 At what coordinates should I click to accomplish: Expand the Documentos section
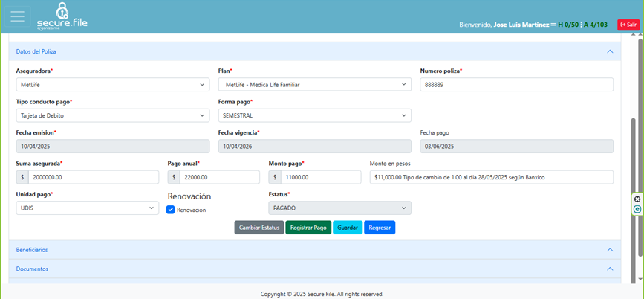(x=610, y=269)
